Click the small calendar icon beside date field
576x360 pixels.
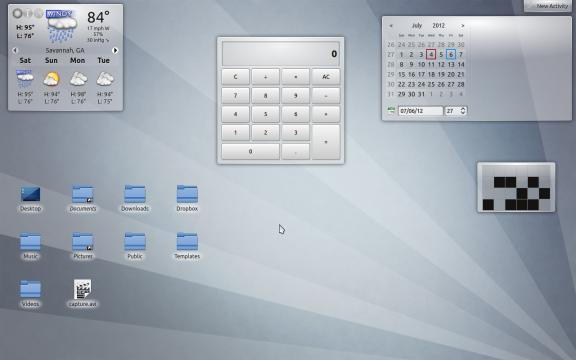tap(391, 110)
